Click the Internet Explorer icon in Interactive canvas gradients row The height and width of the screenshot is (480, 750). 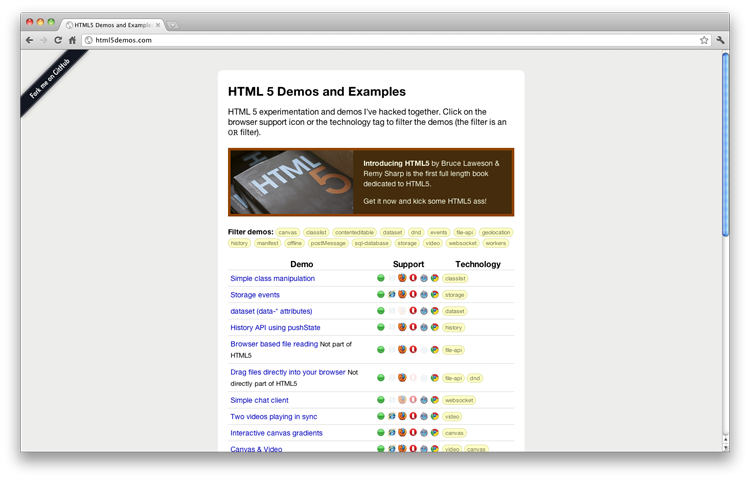tap(392, 432)
